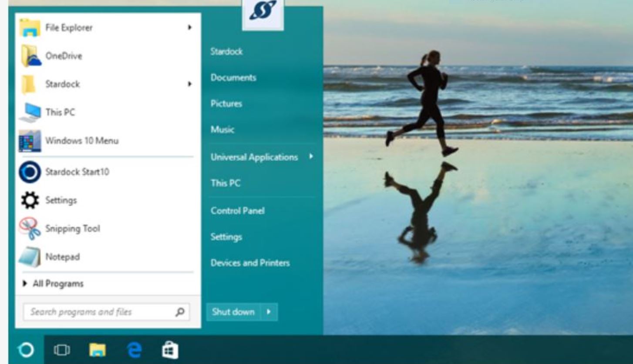The width and height of the screenshot is (633, 364).
Task: Open the Shut down options arrow
Action: (269, 312)
